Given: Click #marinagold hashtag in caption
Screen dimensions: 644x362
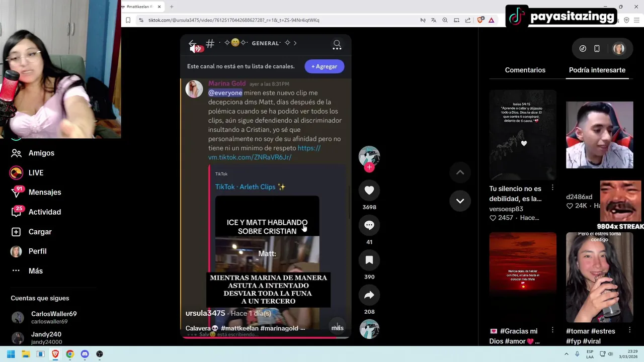Looking at the screenshot, I should 279,328.
